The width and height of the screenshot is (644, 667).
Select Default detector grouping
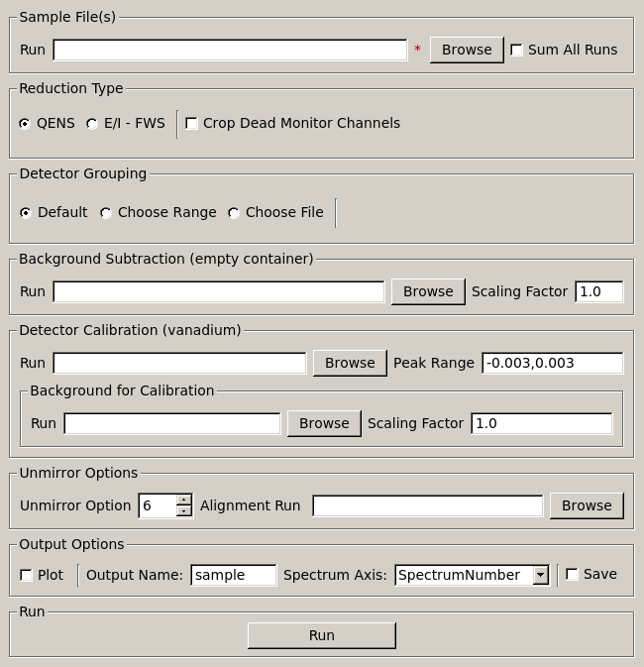[26, 213]
